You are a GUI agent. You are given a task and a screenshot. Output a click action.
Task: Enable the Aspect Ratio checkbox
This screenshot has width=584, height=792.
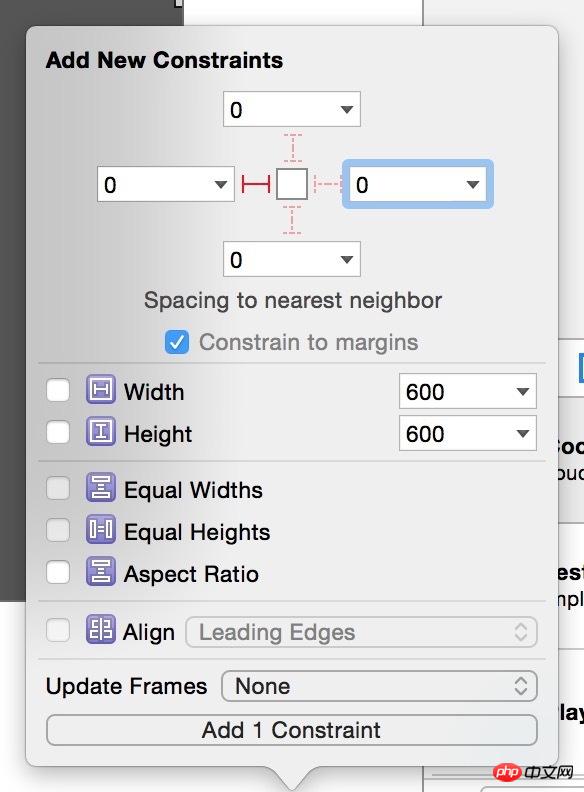(58, 573)
